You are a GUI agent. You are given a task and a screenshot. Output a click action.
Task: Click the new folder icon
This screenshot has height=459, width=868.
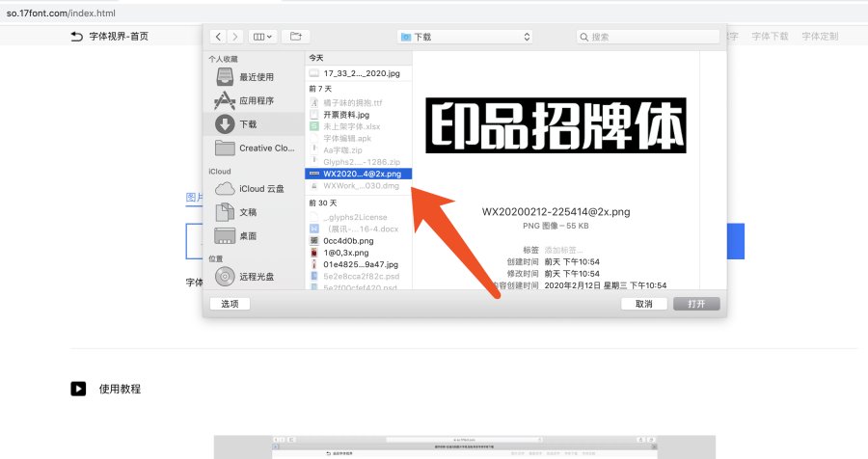tap(296, 37)
